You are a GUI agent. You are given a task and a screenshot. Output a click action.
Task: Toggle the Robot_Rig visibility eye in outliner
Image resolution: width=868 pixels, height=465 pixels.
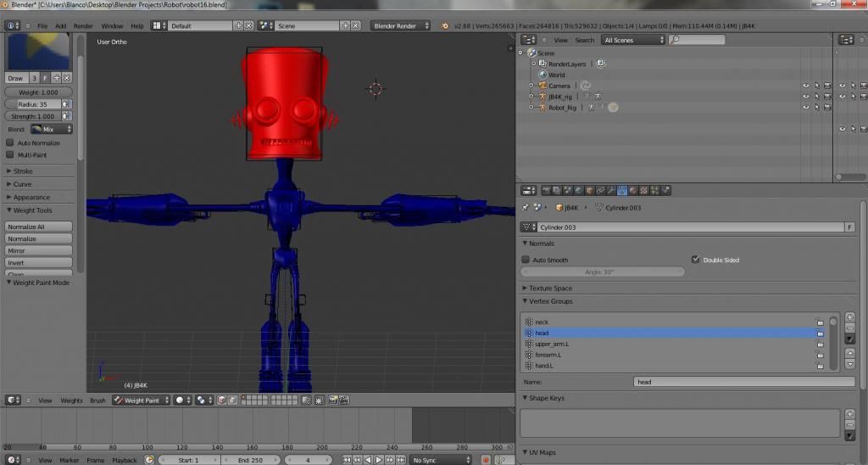(x=806, y=108)
